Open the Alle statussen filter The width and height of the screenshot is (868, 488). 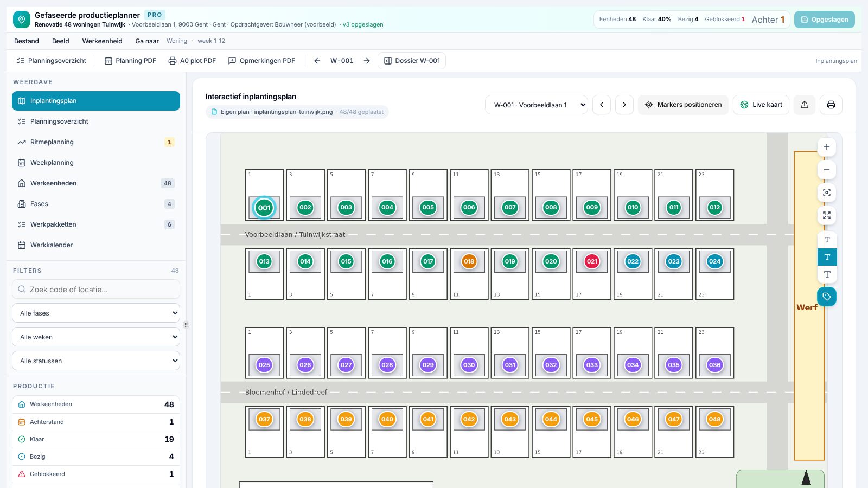click(96, 361)
